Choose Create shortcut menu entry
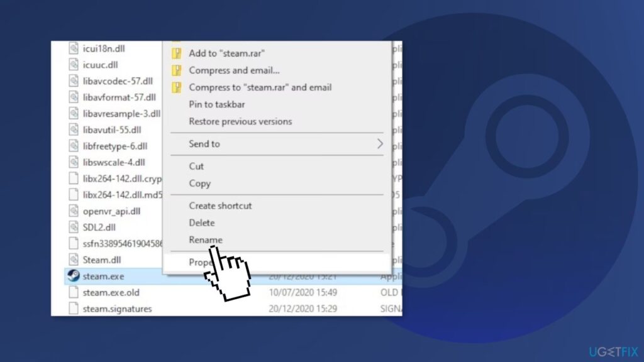Image resolution: width=644 pixels, height=362 pixels. pyautogui.click(x=220, y=206)
